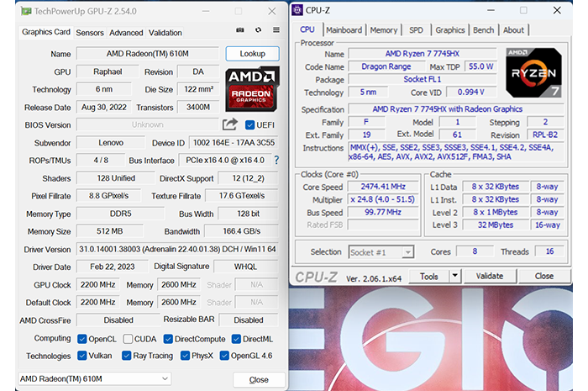Open the Bench tab in CPU-Z
Screen dimensions: 588x391
(483, 30)
